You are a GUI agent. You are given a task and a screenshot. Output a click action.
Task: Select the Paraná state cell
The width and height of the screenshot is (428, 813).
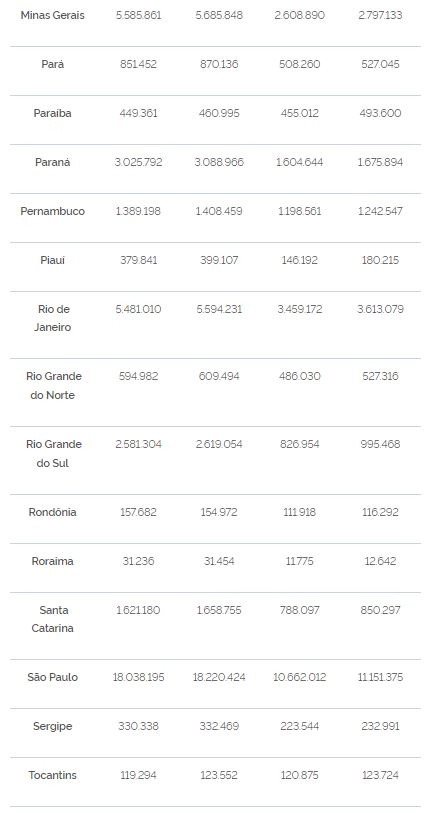tap(52, 162)
